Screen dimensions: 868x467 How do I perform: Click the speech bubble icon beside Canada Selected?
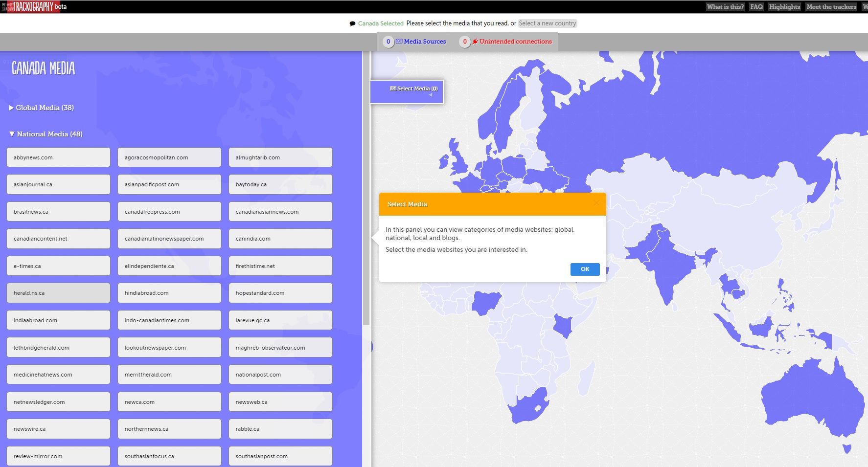[x=352, y=23]
